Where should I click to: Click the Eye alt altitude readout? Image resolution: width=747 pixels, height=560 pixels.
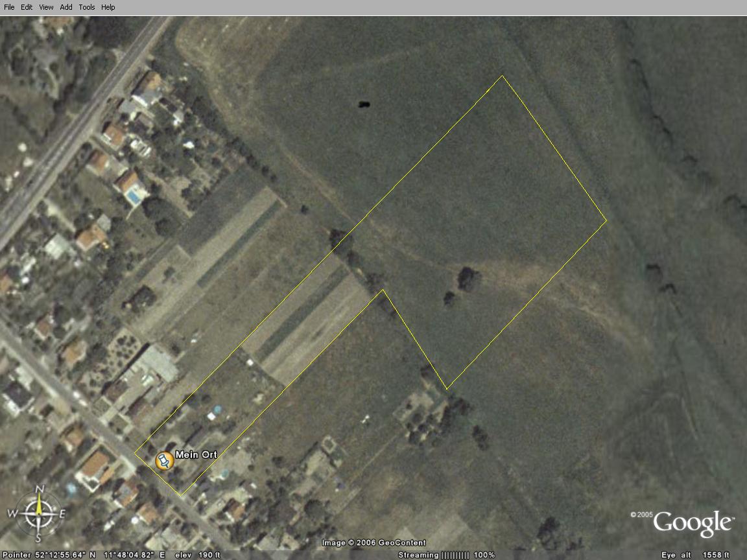(695, 555)
